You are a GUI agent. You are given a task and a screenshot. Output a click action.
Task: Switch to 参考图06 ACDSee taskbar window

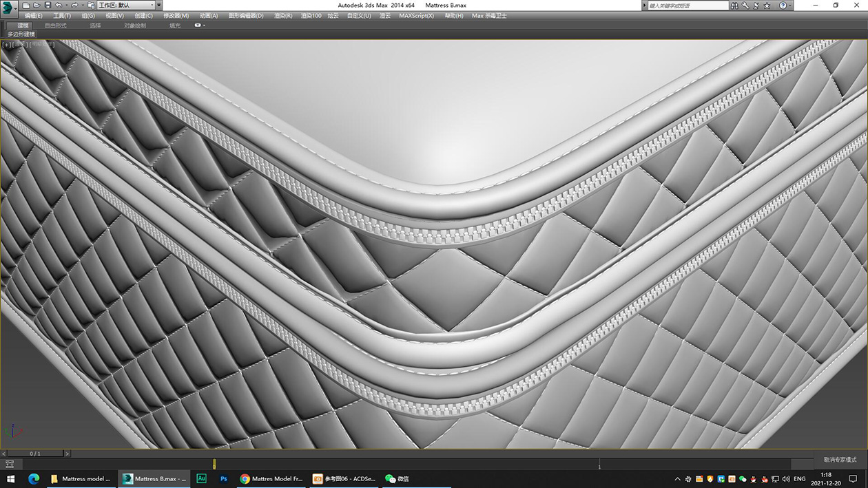pyautogui.click(x=344, y=478)
